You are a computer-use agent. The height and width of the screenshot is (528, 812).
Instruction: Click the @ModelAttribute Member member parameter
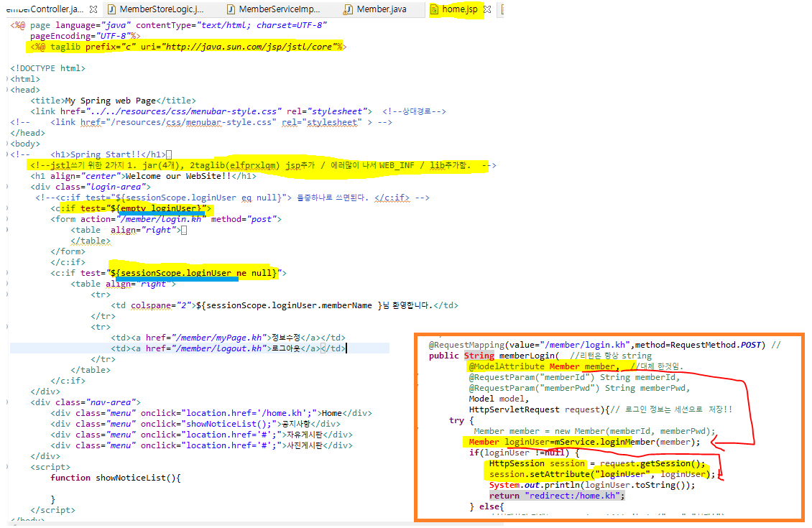point(544,366)
